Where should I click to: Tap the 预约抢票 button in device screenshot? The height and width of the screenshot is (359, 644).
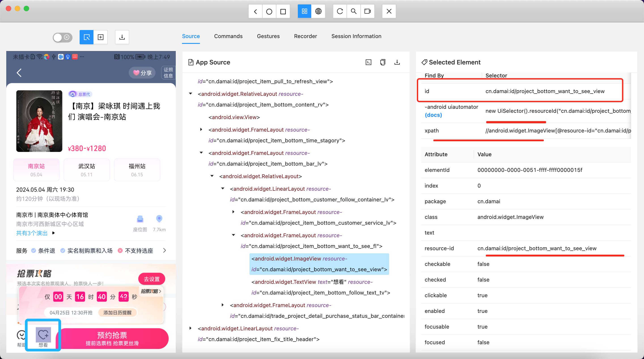click(x=112, y=338)
